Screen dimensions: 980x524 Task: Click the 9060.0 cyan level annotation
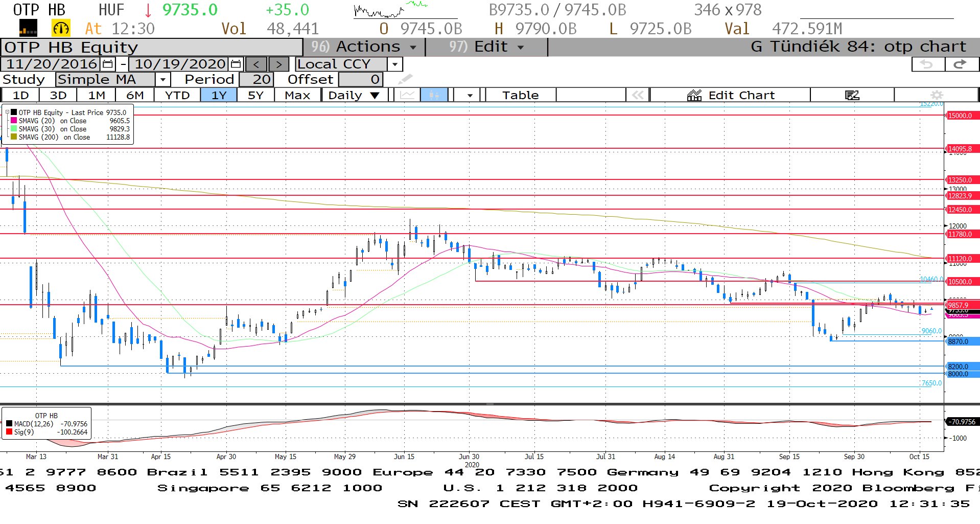pos(931,331)
